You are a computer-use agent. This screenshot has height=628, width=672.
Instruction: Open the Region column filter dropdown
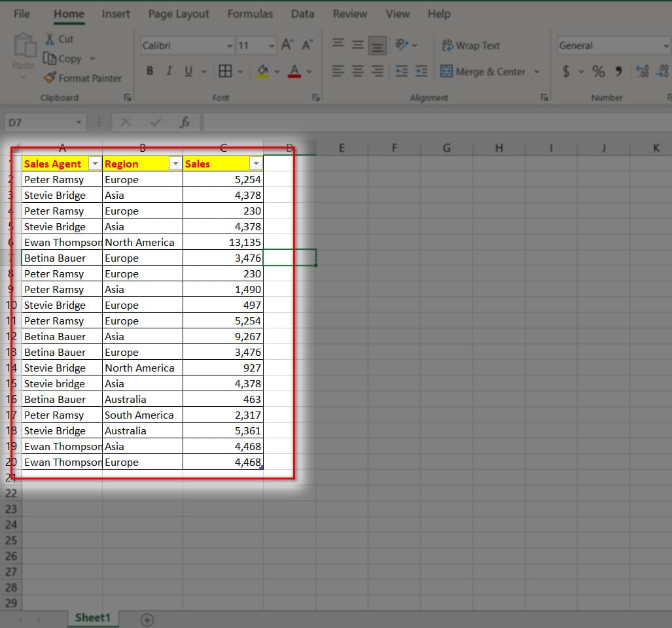tap(175, 164)
